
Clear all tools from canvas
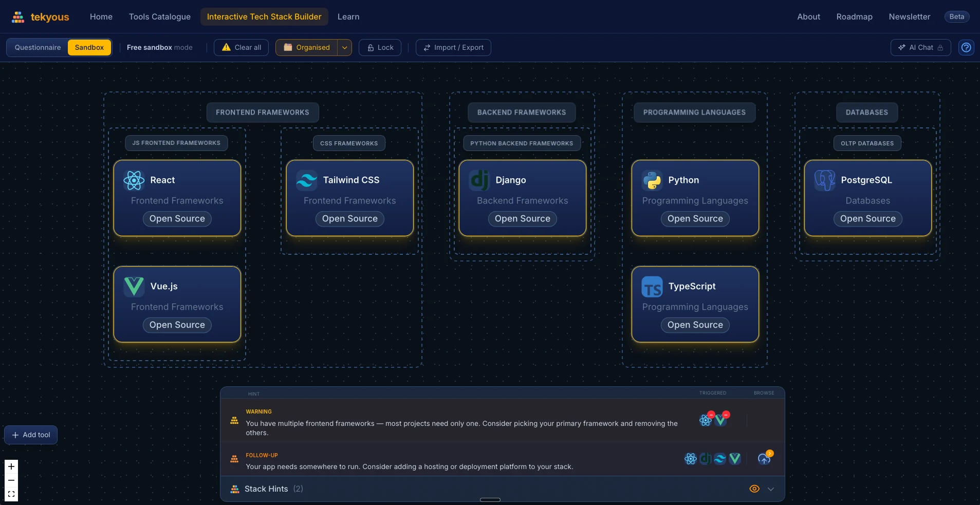coord(241,47)
